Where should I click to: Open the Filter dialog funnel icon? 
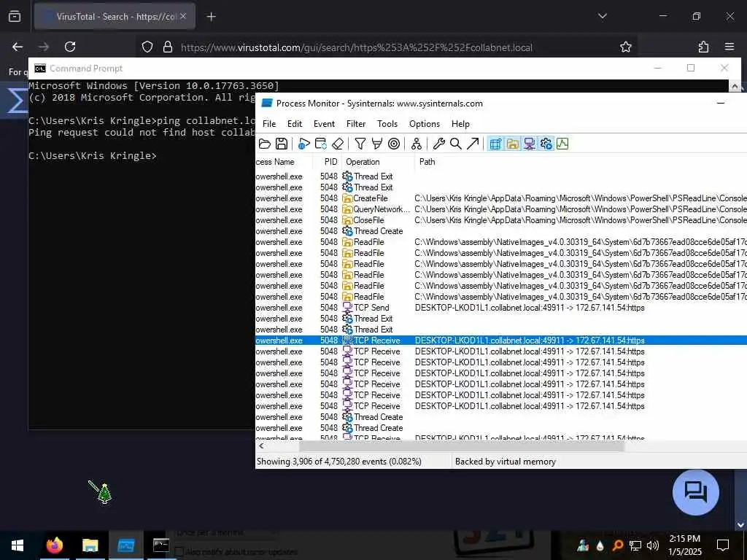click(360, 144)
